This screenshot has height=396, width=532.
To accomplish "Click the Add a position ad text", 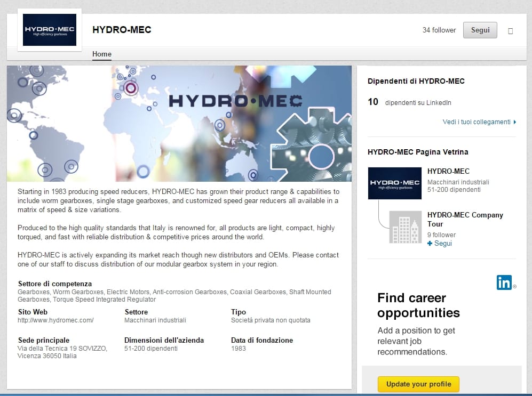I will click(x=416, y=341).
